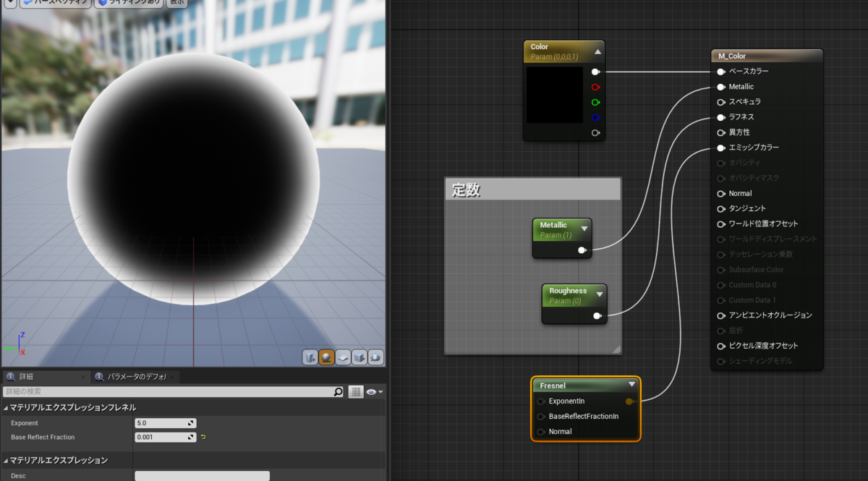
Task: Open the eye view options dropdown
Action: tap(375, 392)
